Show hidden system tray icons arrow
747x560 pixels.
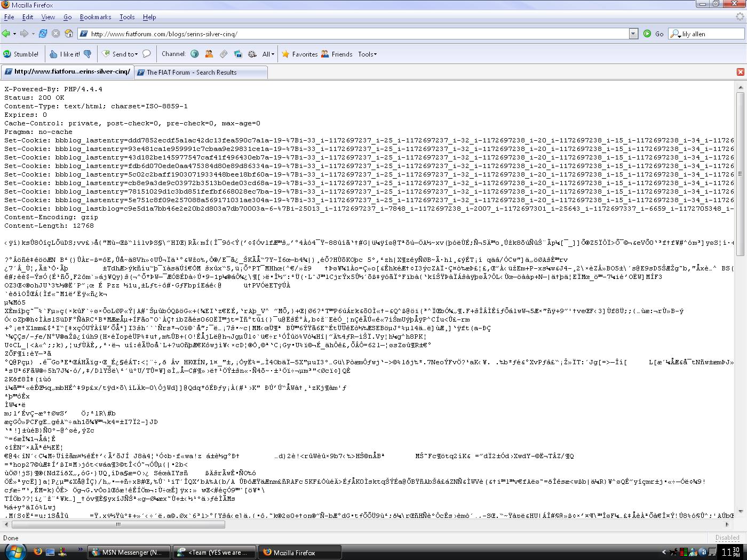(x=664, y=552)
